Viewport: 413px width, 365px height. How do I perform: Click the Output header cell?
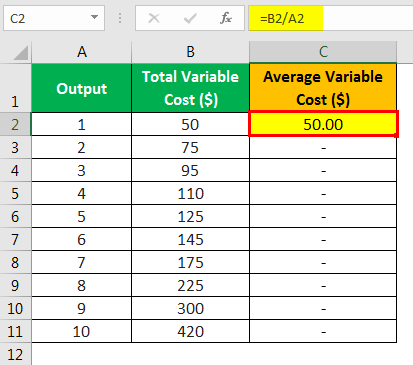pos(82,88)
